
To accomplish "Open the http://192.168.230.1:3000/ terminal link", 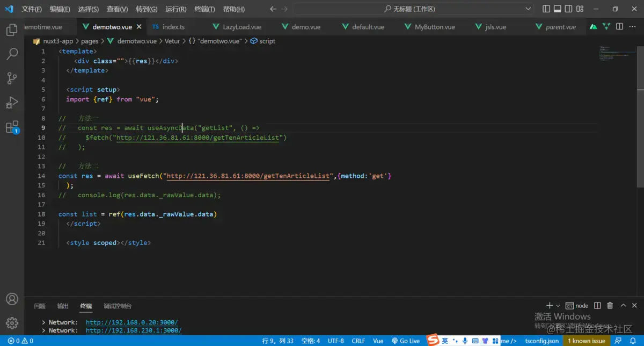I will 134,330.
